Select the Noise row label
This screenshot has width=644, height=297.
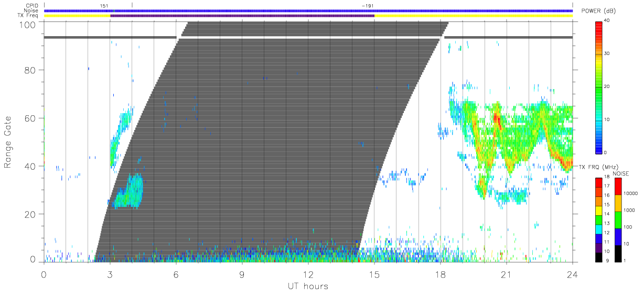pos(31,10)
